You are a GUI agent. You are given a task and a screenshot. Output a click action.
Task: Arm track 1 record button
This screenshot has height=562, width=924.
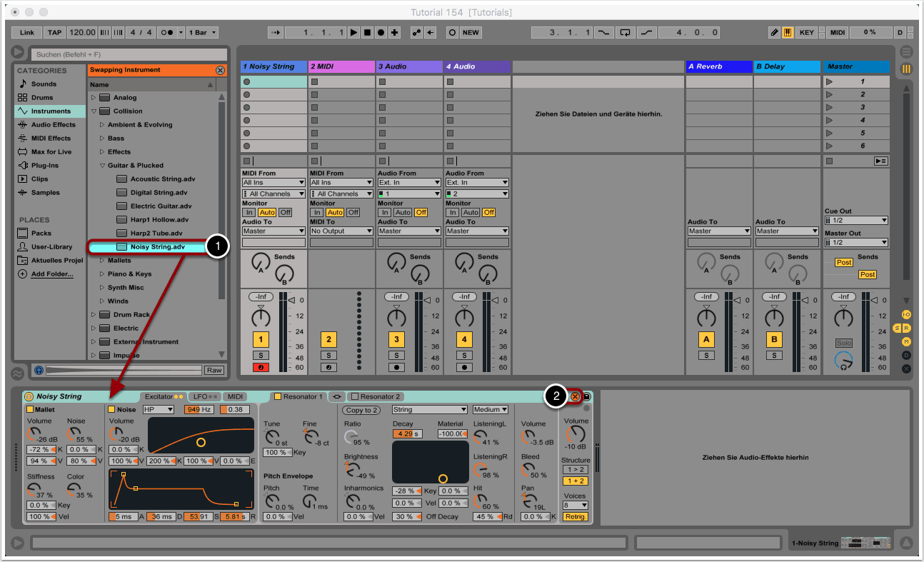pos(260,367)
